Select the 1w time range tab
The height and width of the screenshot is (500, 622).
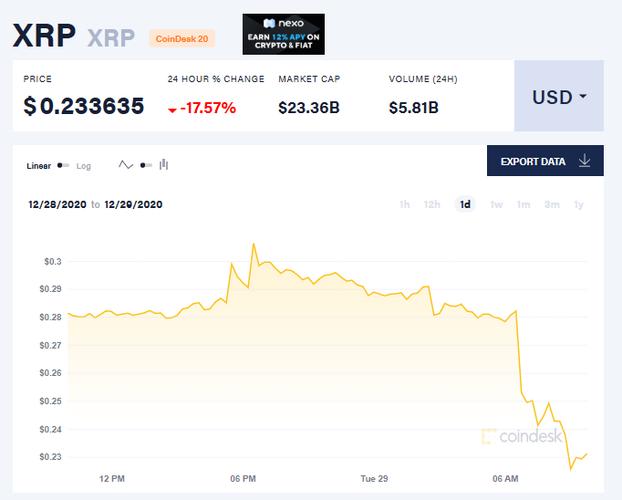[x=496, y=204]
